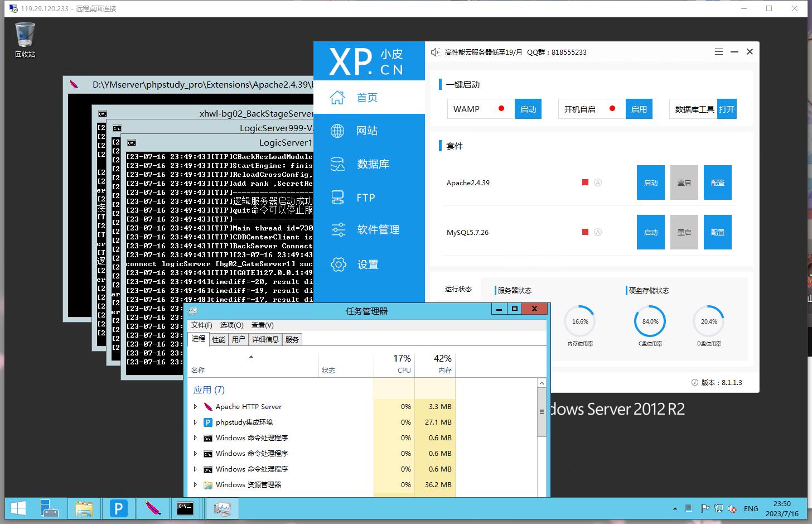
Task: Click the 内存使用率 16.6% gauge
Action: tap(580, 321)
